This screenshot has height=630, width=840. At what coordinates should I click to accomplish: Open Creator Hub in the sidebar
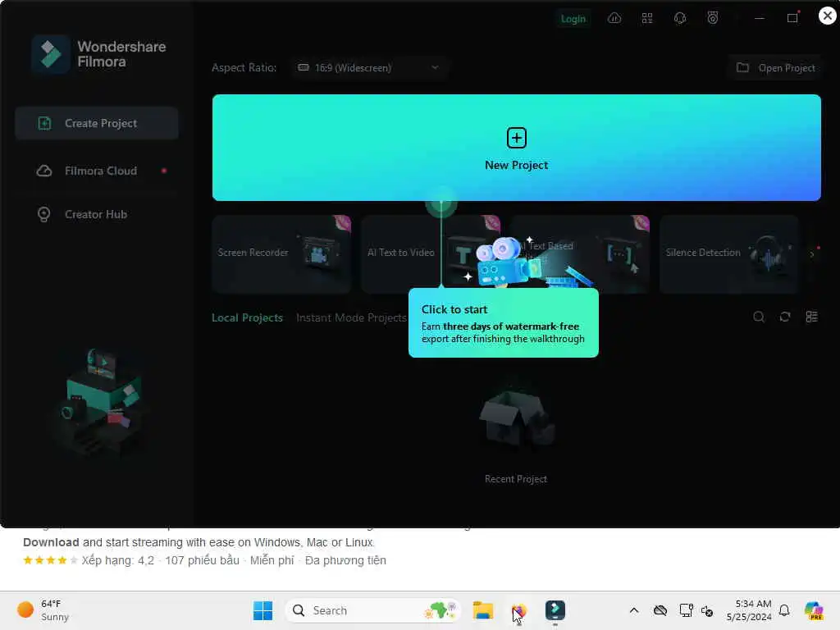(97, 214)
